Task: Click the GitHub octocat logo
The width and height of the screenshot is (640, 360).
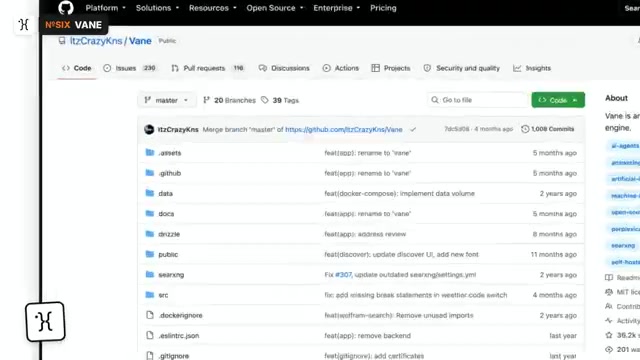Action: tap(66, 8)
